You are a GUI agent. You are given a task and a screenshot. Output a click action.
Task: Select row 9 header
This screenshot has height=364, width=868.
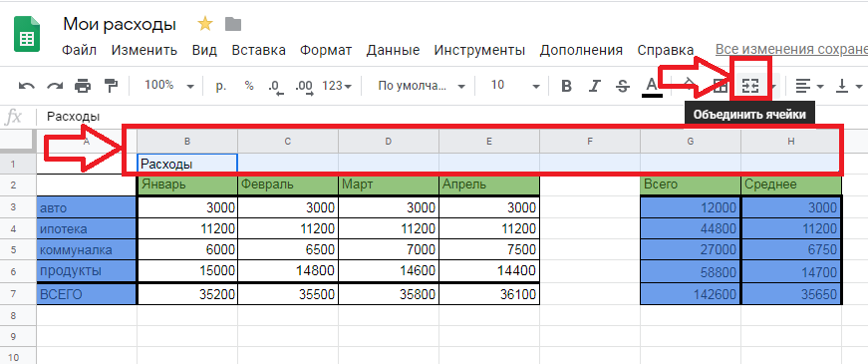click(18, 337)
